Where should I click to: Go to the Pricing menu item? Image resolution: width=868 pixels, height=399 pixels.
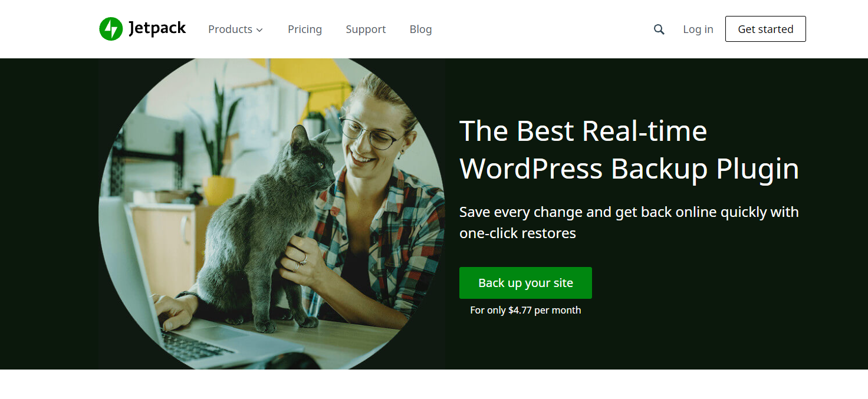coord(304,29)
